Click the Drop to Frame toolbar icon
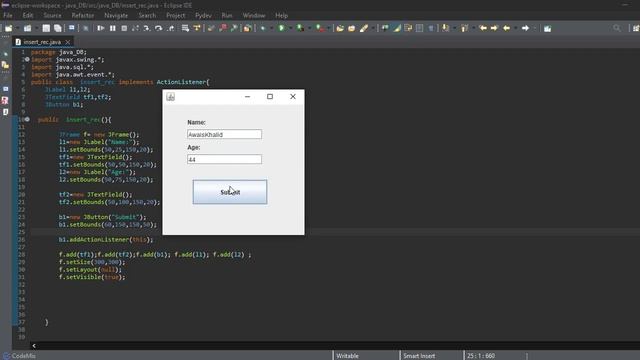The height and width of the screenshot is (360, 640). [185, 28]
